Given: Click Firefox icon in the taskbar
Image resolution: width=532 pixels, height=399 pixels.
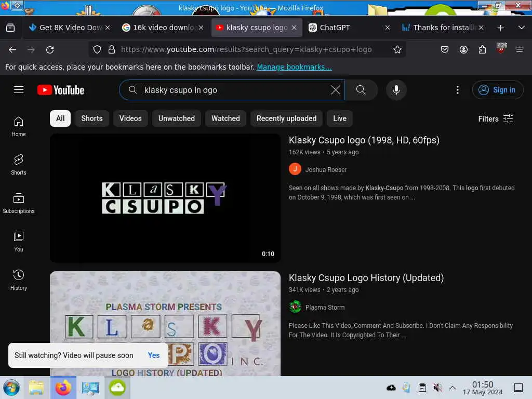Looking at the screenshot, I should pyautogui.click(x=63, y=388).
